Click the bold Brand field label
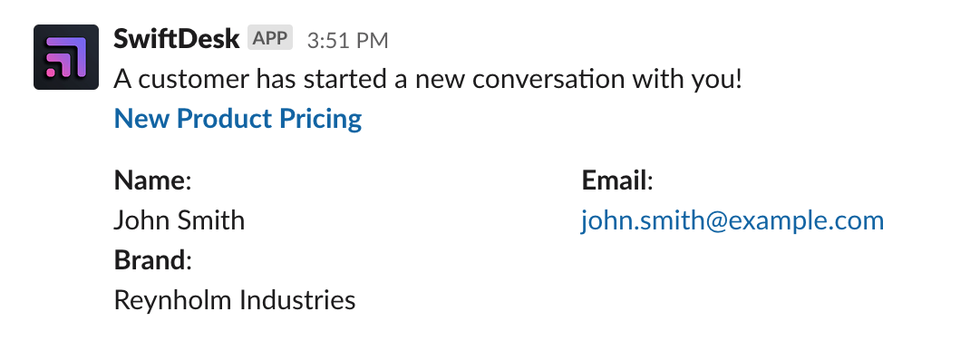The height and width of the screenshot is (341, 980). tap(150, 259)
